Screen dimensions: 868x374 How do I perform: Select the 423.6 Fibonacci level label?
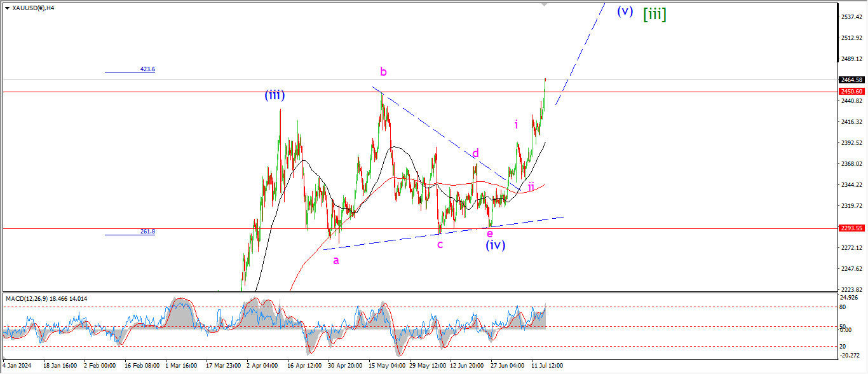147,69
